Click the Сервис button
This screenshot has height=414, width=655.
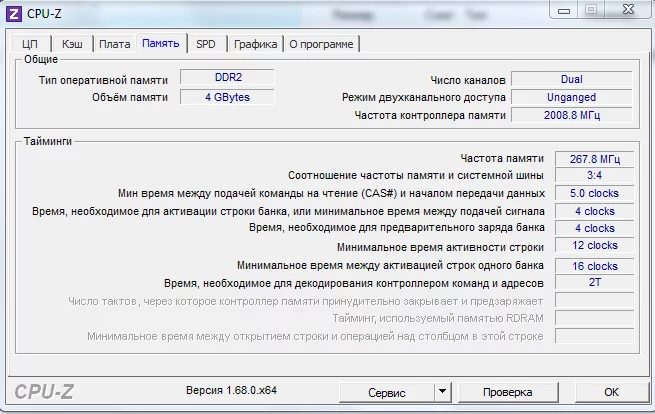pyautogui.click(x=385, y=392)
